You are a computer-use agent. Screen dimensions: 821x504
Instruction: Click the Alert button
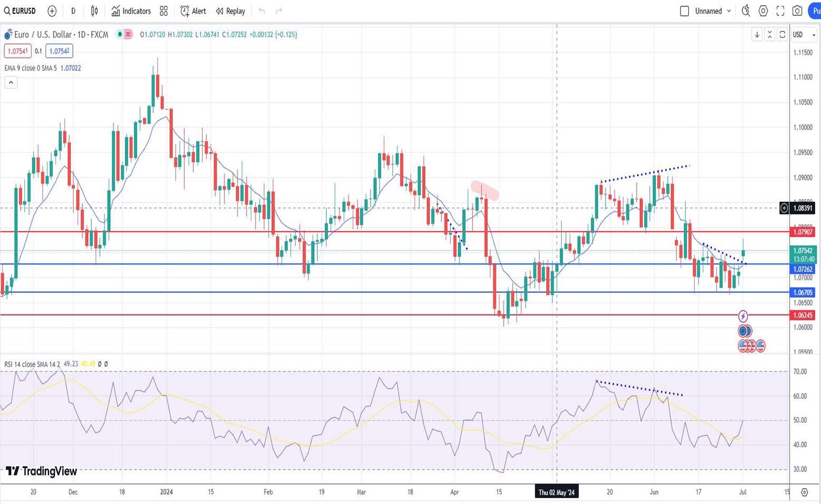tap(193, 11)
